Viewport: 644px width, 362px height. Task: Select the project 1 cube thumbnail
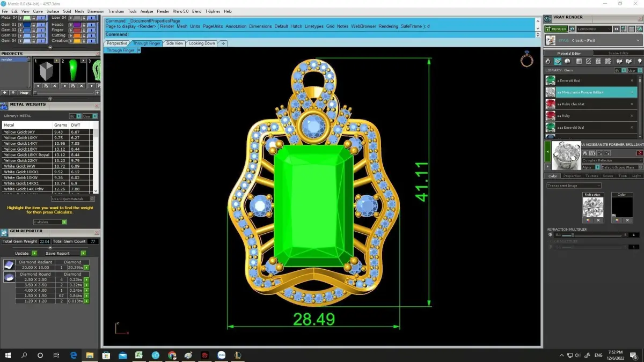46,71
